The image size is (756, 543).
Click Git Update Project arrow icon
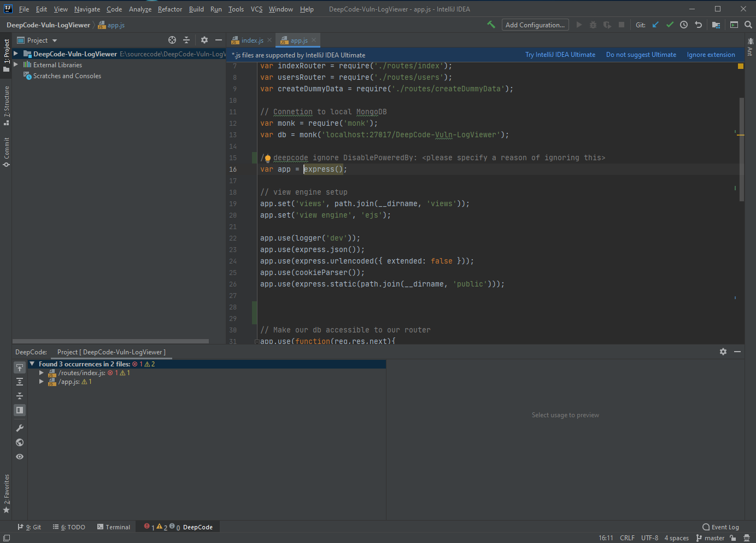point(655,25)
